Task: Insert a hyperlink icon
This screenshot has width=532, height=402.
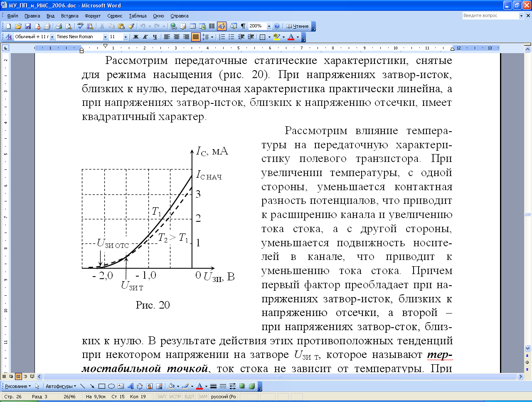Action: (174, 26)
